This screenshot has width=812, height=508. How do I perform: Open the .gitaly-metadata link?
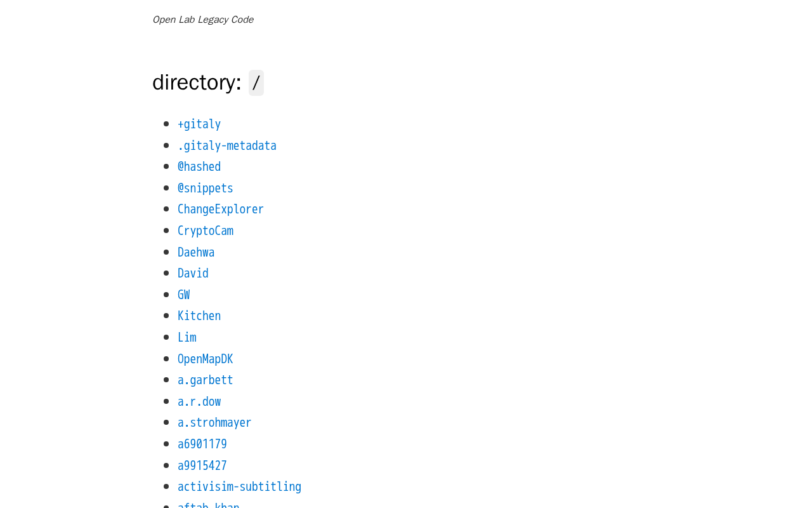coord(227,146)
